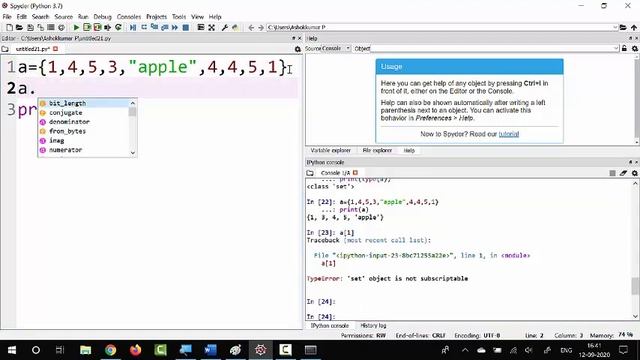Open IPython console options gear
640x360 pixels.
click(x=635, y=173)
